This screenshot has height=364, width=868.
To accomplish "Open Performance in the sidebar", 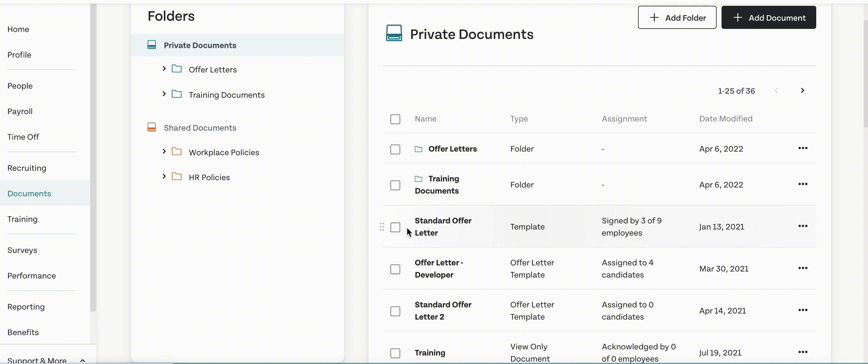I will (31, 276).
